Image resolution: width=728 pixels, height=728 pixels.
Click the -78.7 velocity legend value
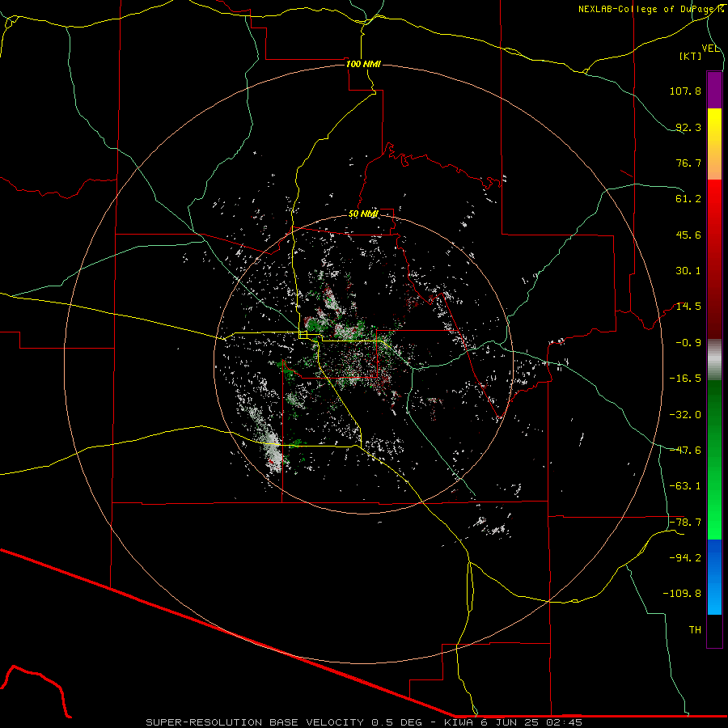tap(685, 523)
